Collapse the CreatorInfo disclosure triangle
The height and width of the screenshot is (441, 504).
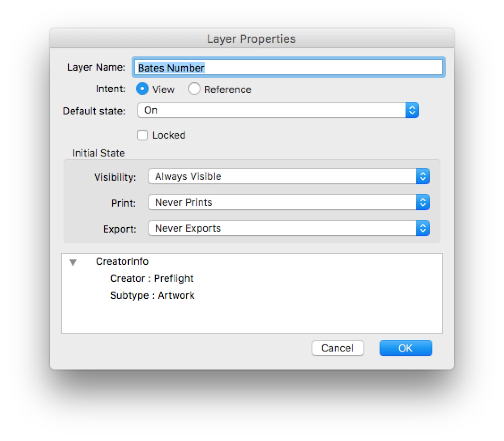[73, 263]
